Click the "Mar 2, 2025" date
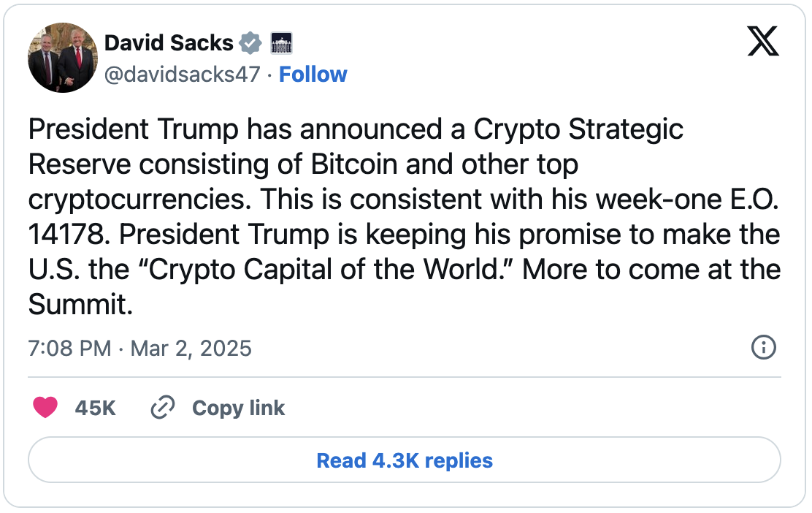 click(x=191, y=348)
